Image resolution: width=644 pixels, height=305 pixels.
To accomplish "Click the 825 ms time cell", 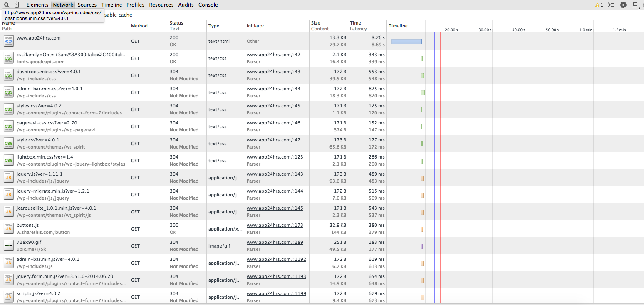I will (x=376, y=89).
